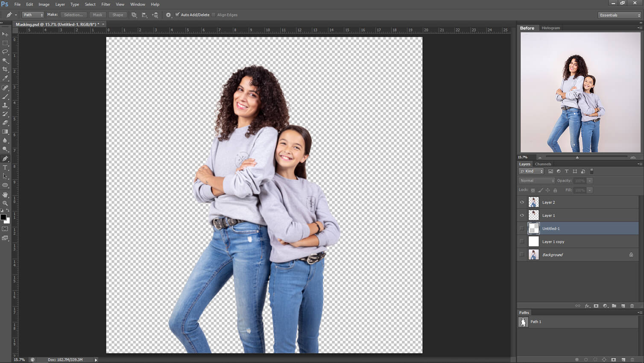Open the Fill slider dropdown arrow
Screen dimensions: 644x363
click(x=590, y=190)
